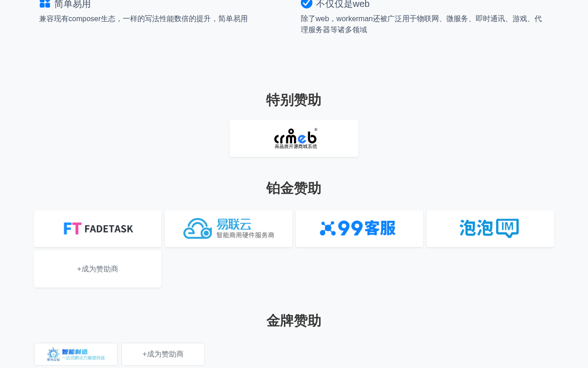The height and width of the screenshot is (368, 588).
Task: Click the FADETASK platinum sponsor logo
Action: pos(97,229)
